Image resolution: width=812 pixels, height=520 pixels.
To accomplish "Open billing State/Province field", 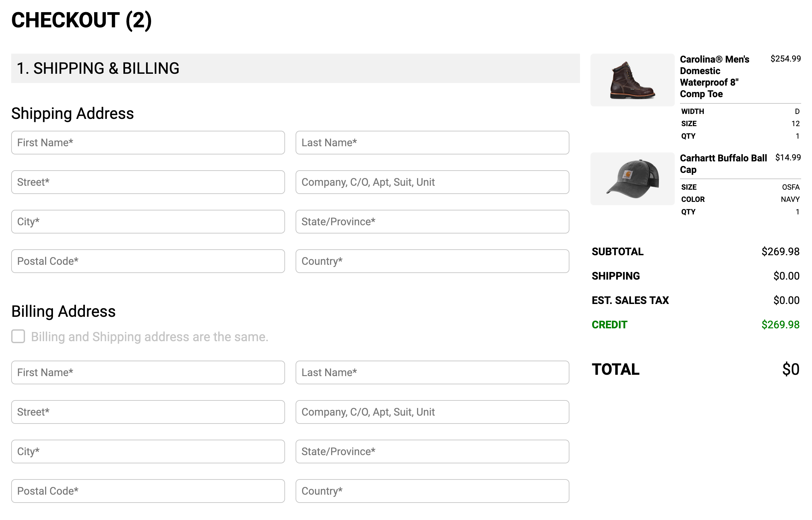I will [432, 452].
